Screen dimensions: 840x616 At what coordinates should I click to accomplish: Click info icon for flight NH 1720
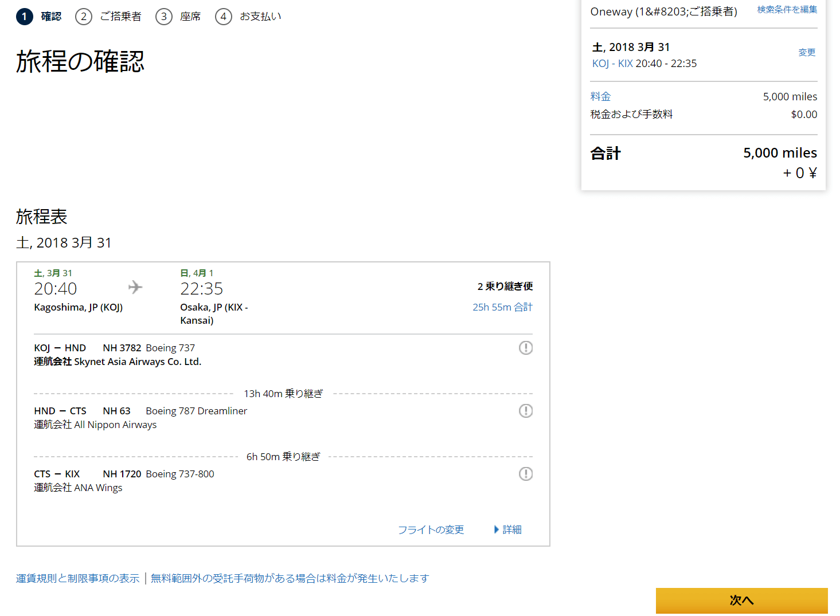[x=525, y=474]
